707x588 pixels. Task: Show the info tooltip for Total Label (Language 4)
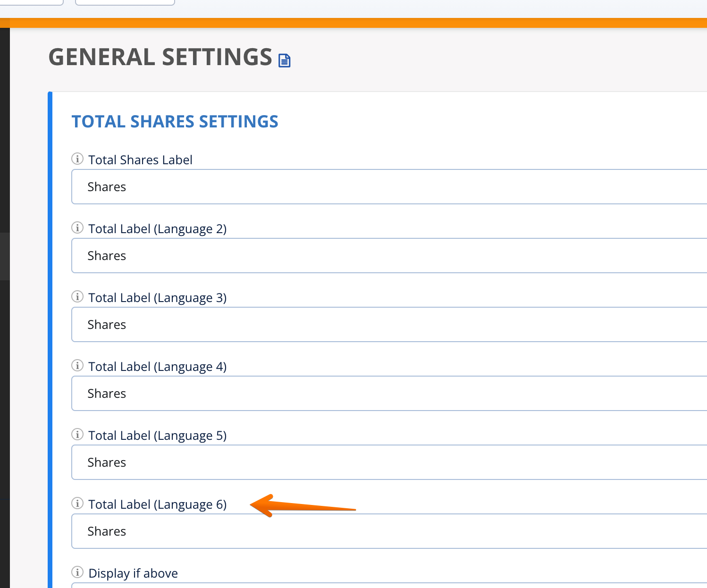click(x=77, y=366)
